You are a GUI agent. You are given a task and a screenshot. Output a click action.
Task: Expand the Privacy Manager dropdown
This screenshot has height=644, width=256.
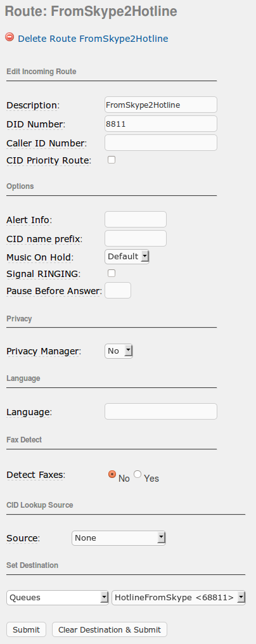pos(118,351)
